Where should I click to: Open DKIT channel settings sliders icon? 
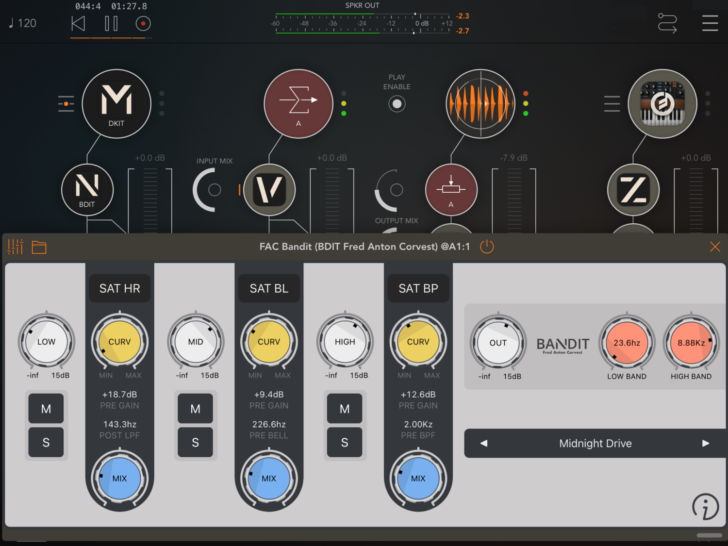(66, 104)
